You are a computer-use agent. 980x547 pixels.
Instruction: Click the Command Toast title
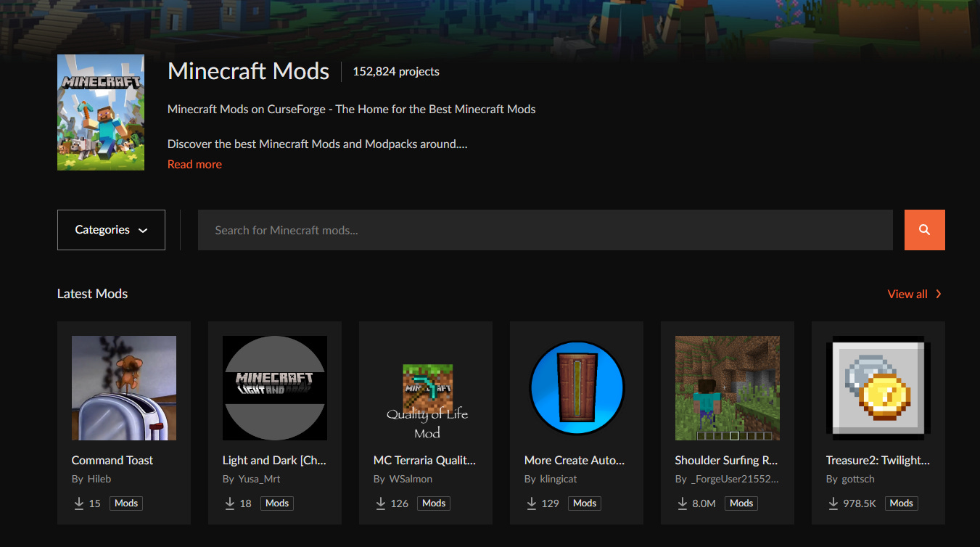click(112, 460)
